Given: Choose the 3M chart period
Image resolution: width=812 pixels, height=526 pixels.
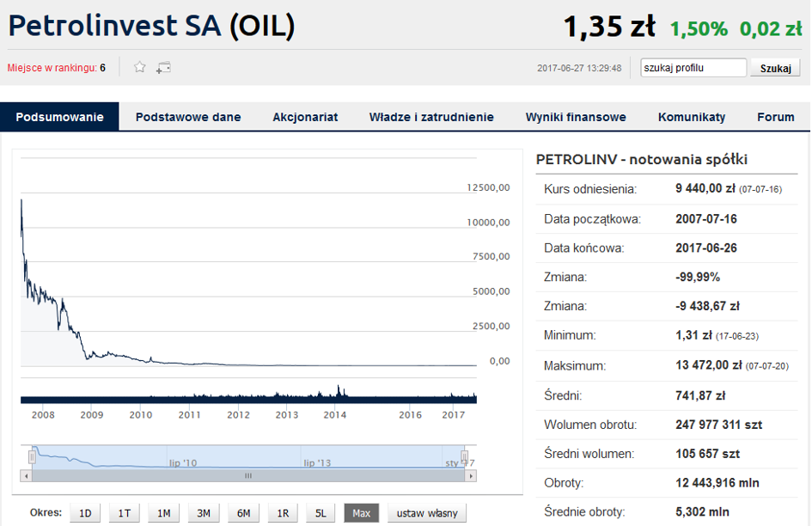Looking at the screenshot, I should click(204, 513).
